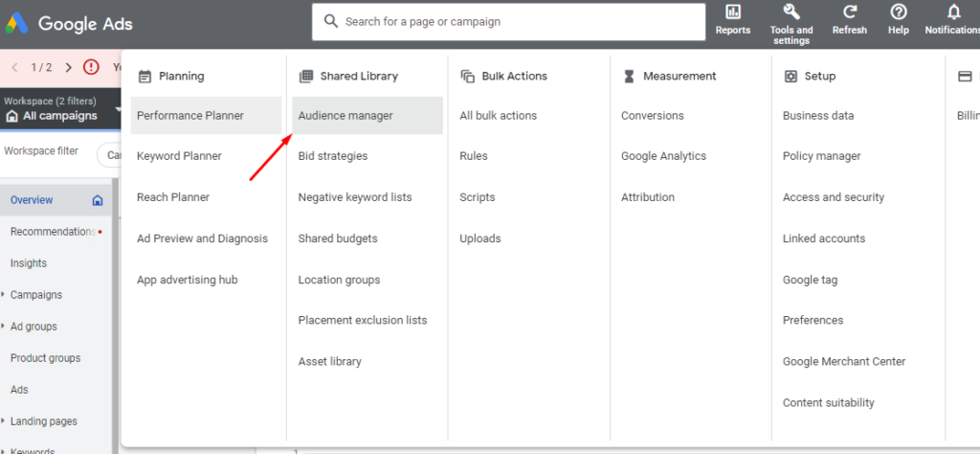This screenshot has height=454, width=980.
Task: Focus the search for a page field
Action: [x=509, y=21]
